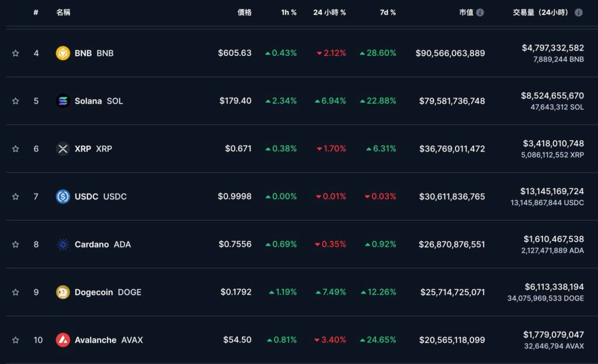Click the BNB coin logo icon
The height and width of the screenshot is (364, 598).
[x=62, y=53]
